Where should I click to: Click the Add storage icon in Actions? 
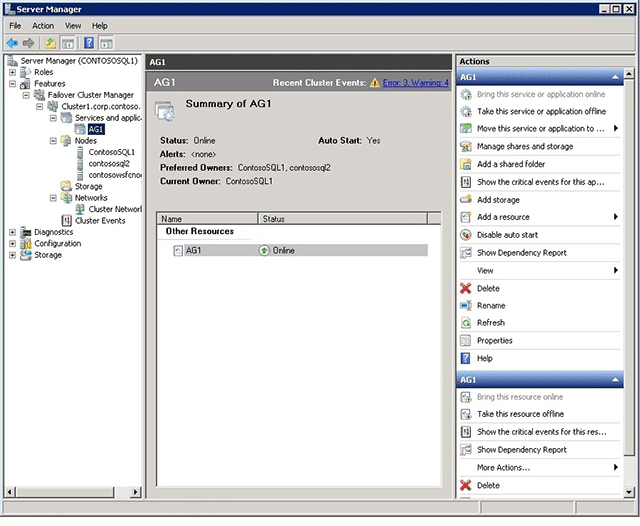click(x=466, y=199)
